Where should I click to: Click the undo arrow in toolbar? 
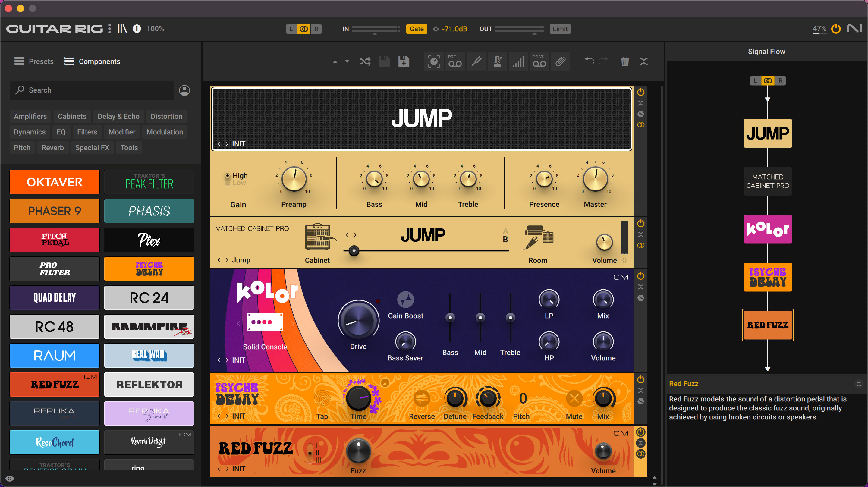coord(589,61)
